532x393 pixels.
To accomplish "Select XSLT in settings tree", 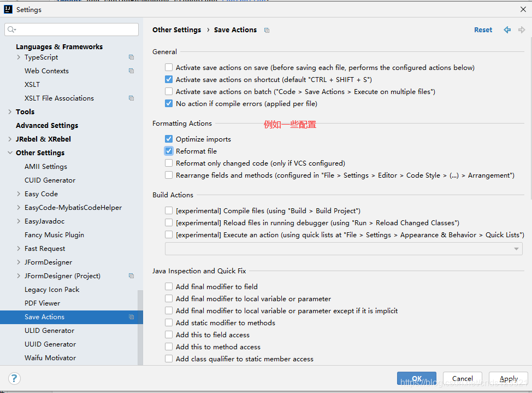I will (x=32, y=84).
